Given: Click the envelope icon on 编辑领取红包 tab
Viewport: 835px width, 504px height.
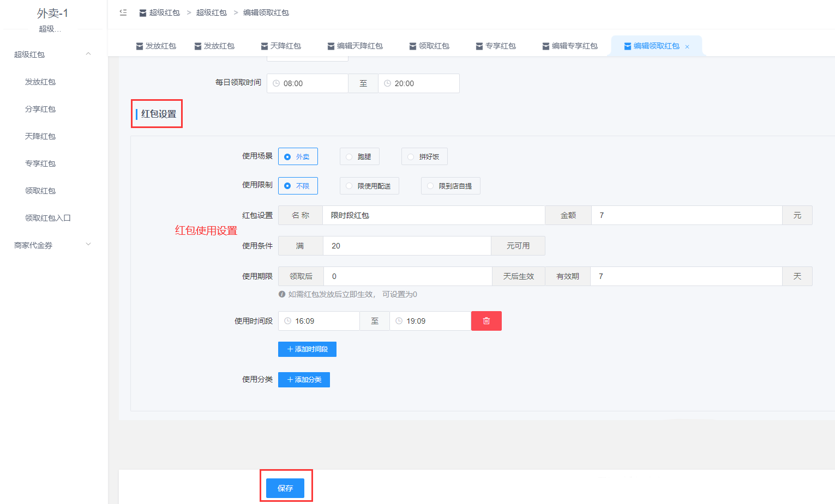Looking at the screenshot, I should (x=628, y=46).
